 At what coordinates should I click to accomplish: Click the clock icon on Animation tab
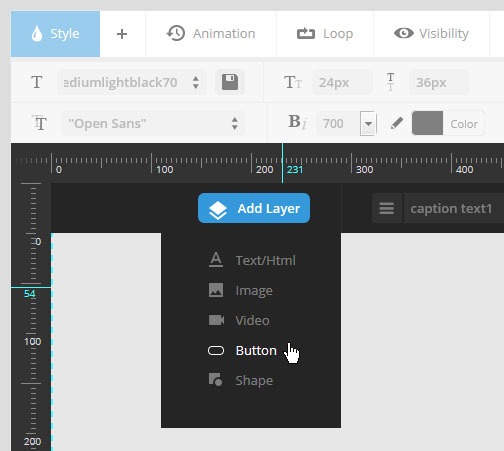pyautogui.click(x=176, y=33)
